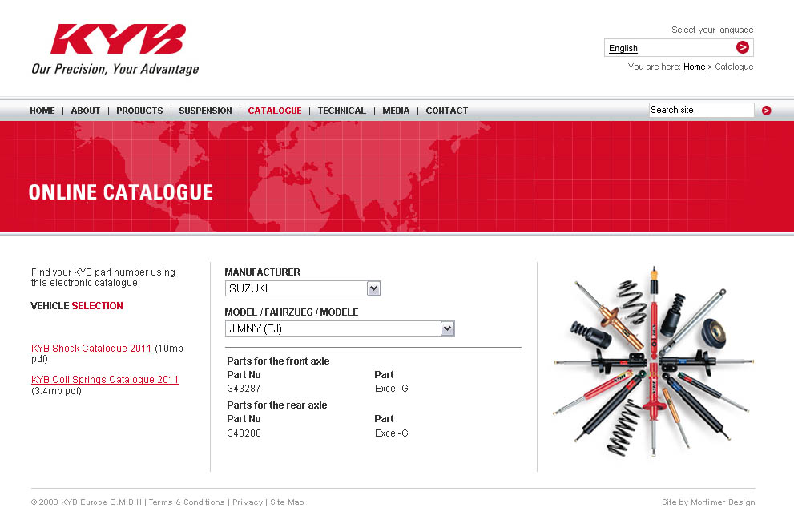Open the ABOUT menu item
794x532 pixels.
(86, 111)
